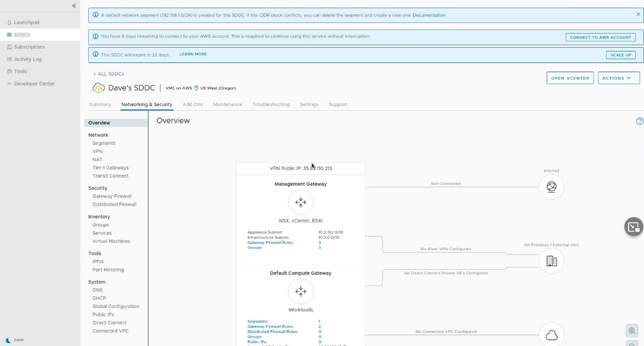Viewport: 644px width, 346px height.
Task: Switch to the Troubleshooting tab
Action: (x=270, y=104)
